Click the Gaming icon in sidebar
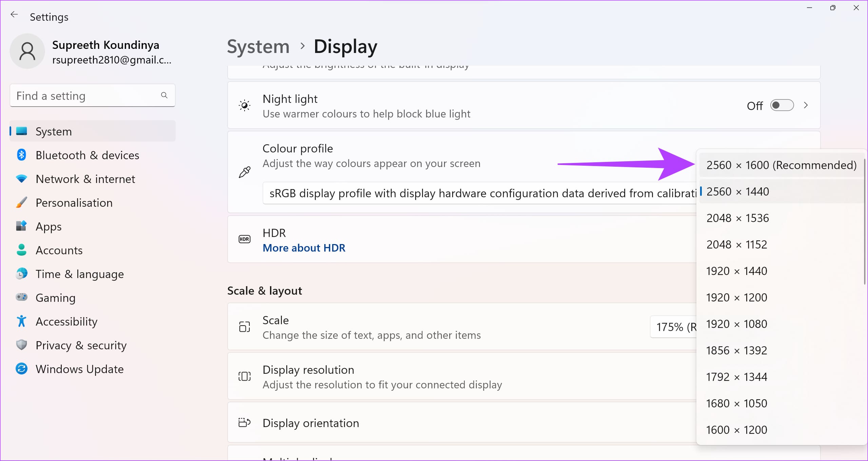868x461 pixels. tap(23, 297)
